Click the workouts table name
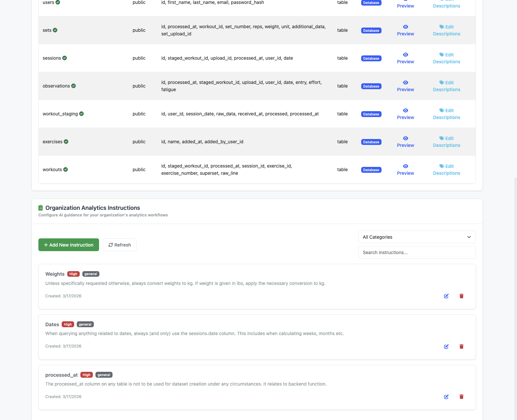517x420 pixels. [52, 170]
